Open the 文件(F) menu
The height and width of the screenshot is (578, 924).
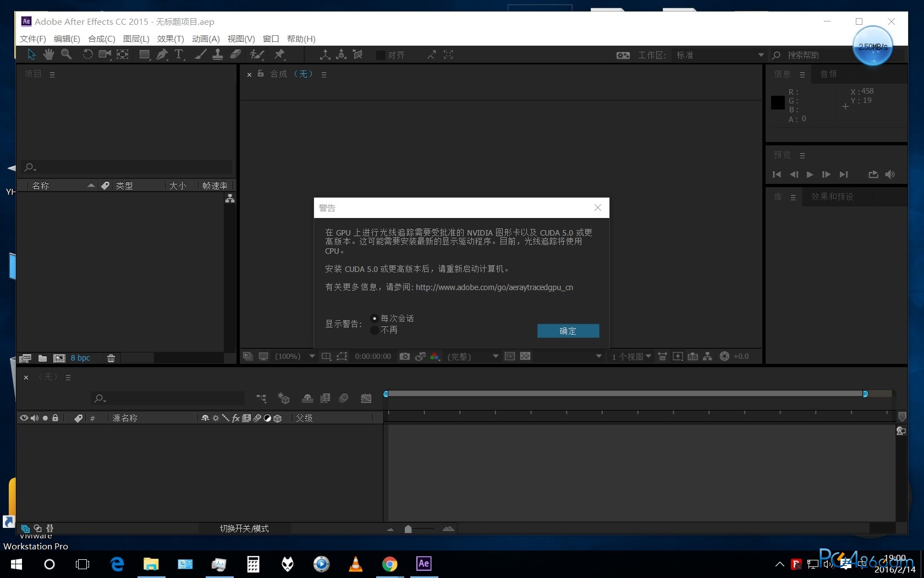(x=33, y=39)
